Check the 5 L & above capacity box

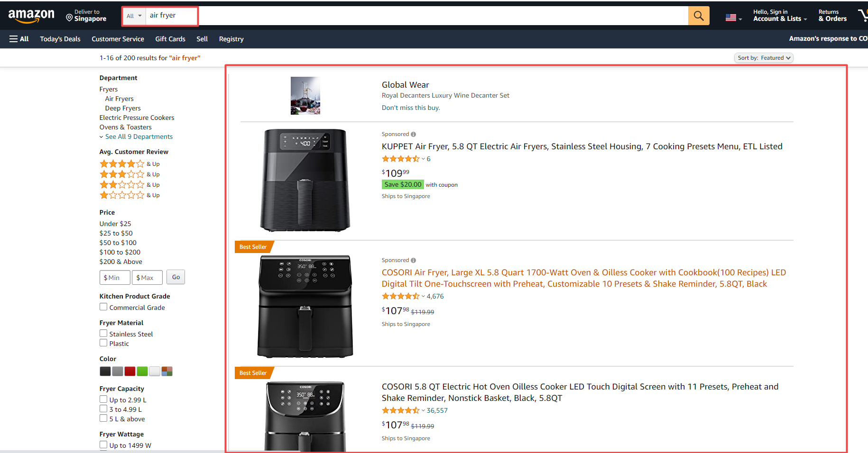[103, 418]
